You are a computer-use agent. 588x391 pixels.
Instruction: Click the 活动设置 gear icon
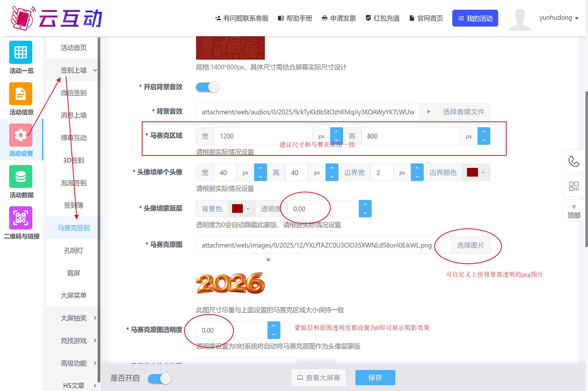[21, 135]
